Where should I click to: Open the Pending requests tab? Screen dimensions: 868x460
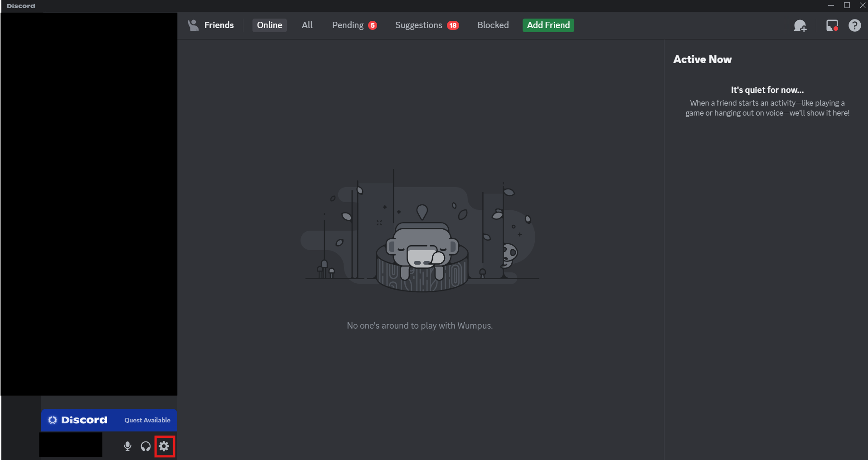[x=348, y=25]
